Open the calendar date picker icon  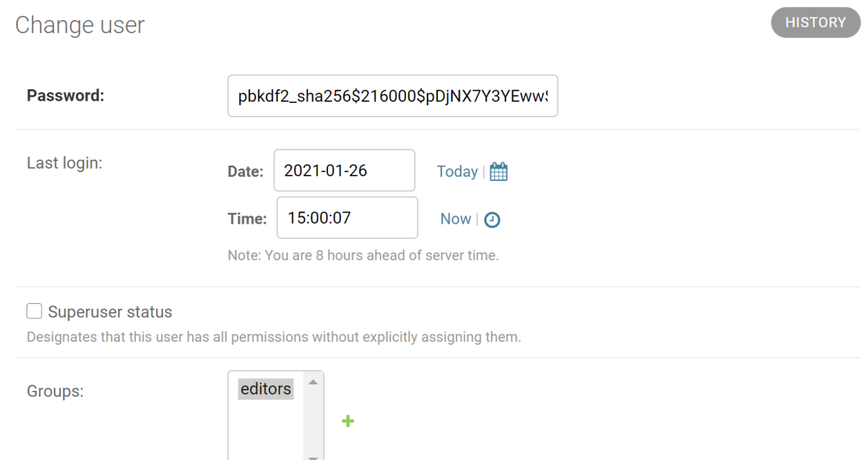498,172
